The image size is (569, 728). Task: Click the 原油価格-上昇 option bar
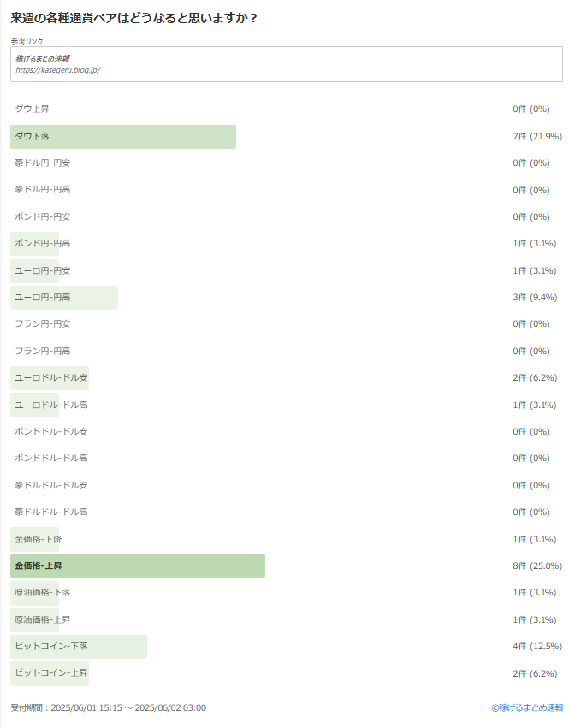pos(35,620)
